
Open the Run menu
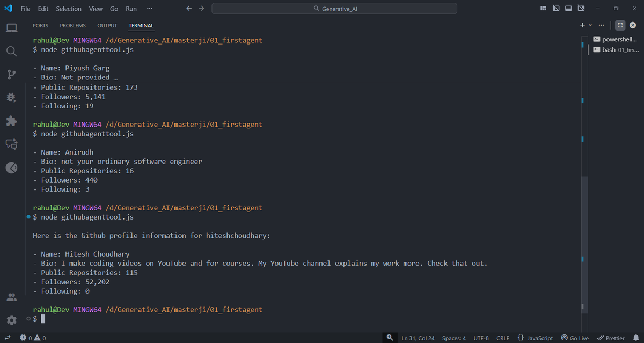[131, 9]
